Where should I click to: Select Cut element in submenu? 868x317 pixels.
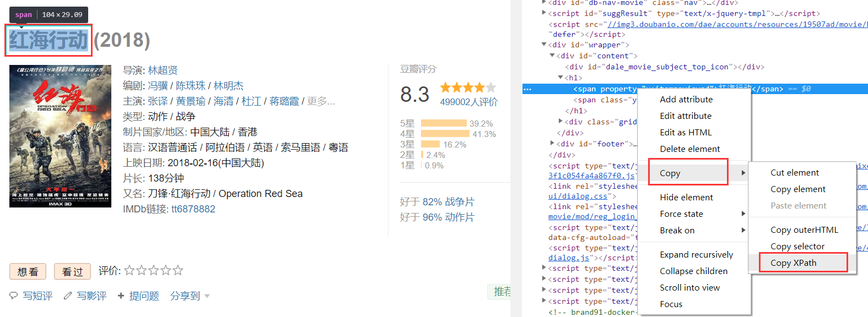(795, 172)
